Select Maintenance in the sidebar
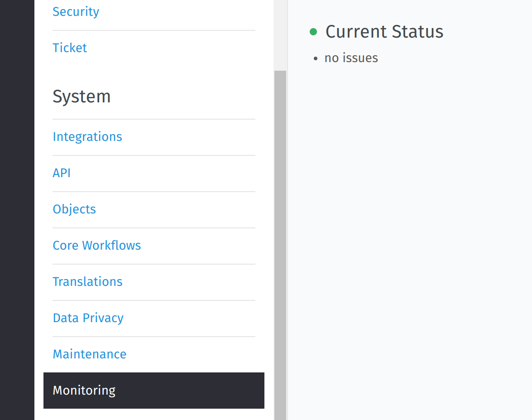 point(90,354)
